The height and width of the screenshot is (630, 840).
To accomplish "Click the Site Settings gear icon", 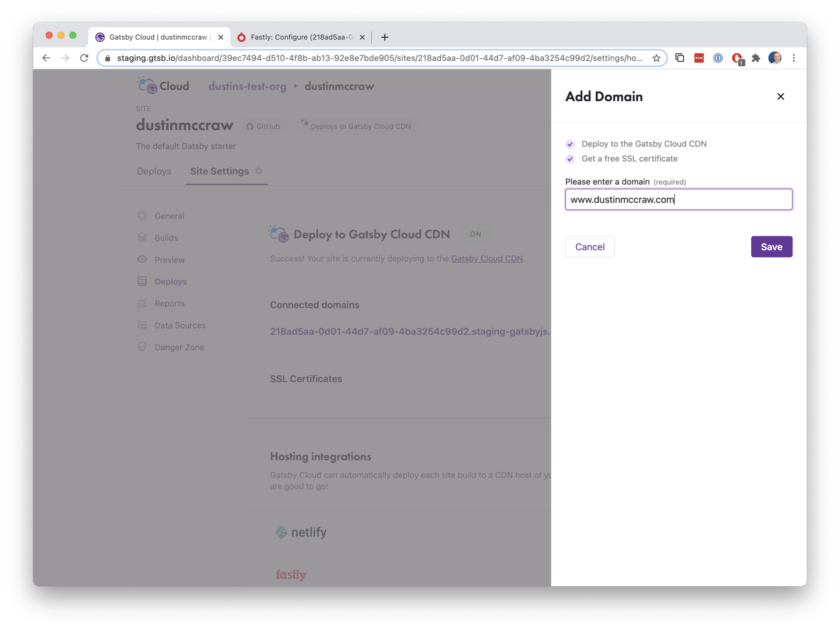I will coord(259,171).
